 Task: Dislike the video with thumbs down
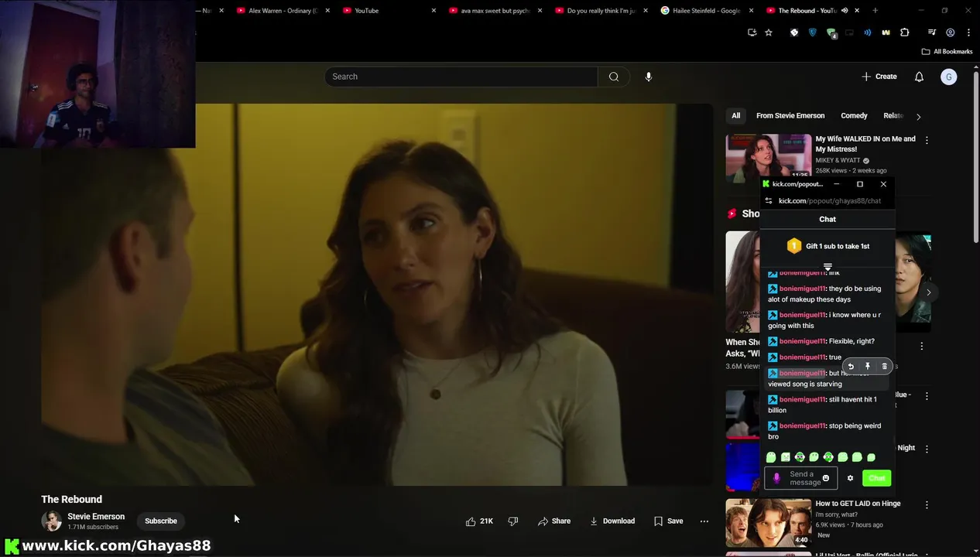[x=513, y=521]
